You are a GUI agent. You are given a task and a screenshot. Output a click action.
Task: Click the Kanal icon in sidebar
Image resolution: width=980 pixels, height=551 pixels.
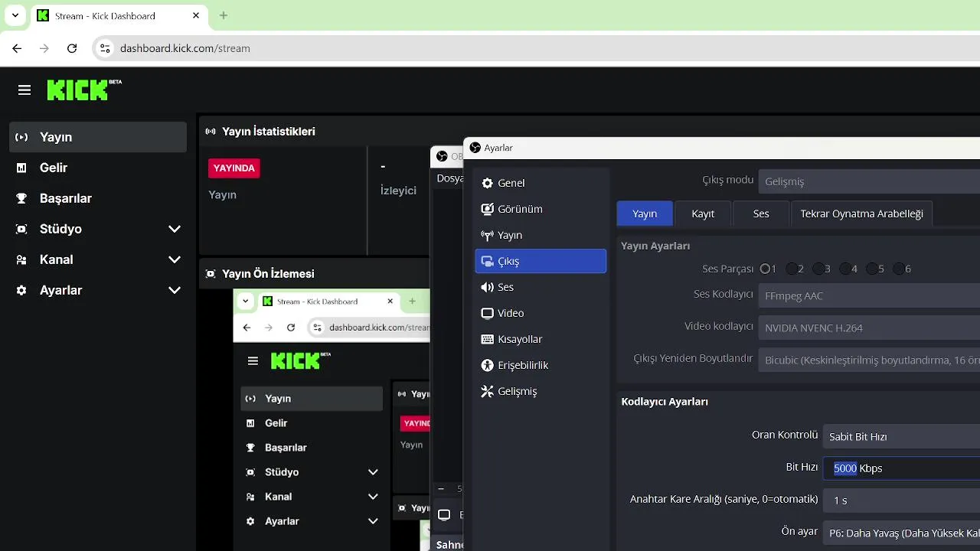[x=21, y=259]
